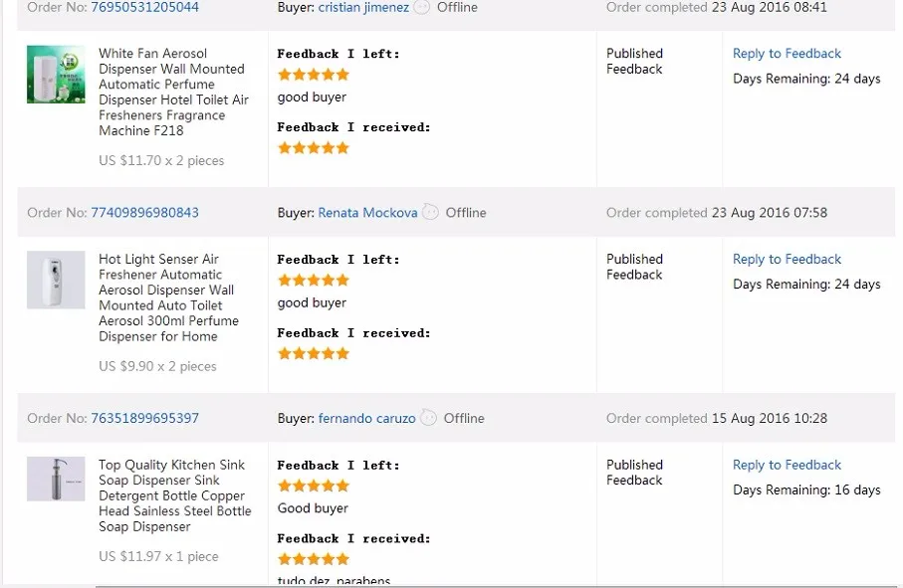Open order number 76950531205044
Screen dimensions: 903x588
click(x=144, y=7)
